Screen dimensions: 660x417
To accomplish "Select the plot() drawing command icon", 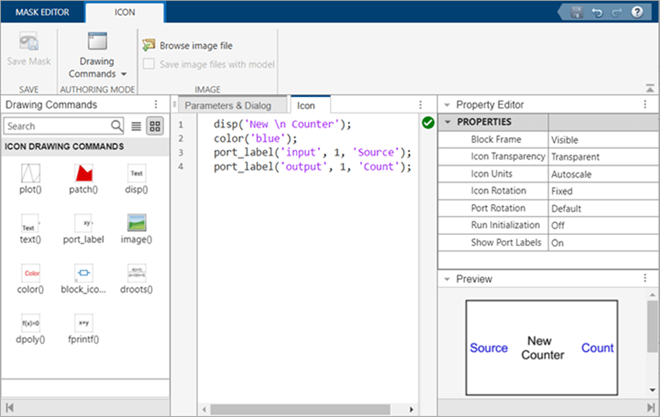I will click(30, 176).
